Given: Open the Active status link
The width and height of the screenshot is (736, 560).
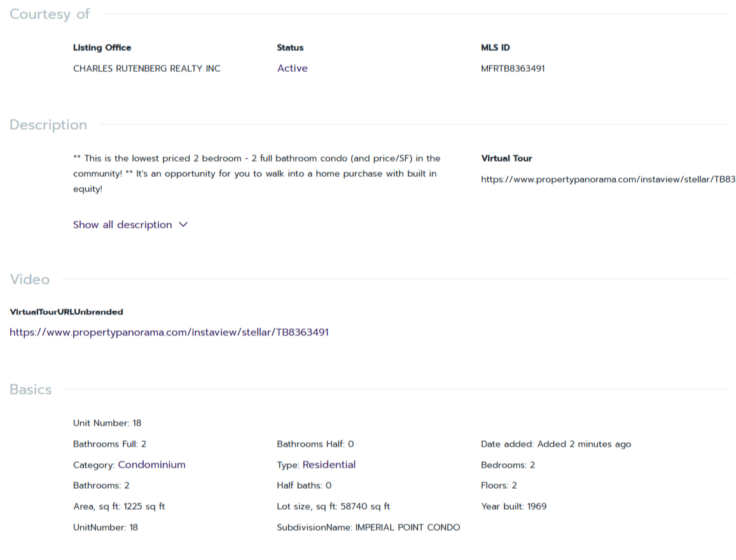Looking at the screenshot, I should pyautogui.click(x=292, y=68).
